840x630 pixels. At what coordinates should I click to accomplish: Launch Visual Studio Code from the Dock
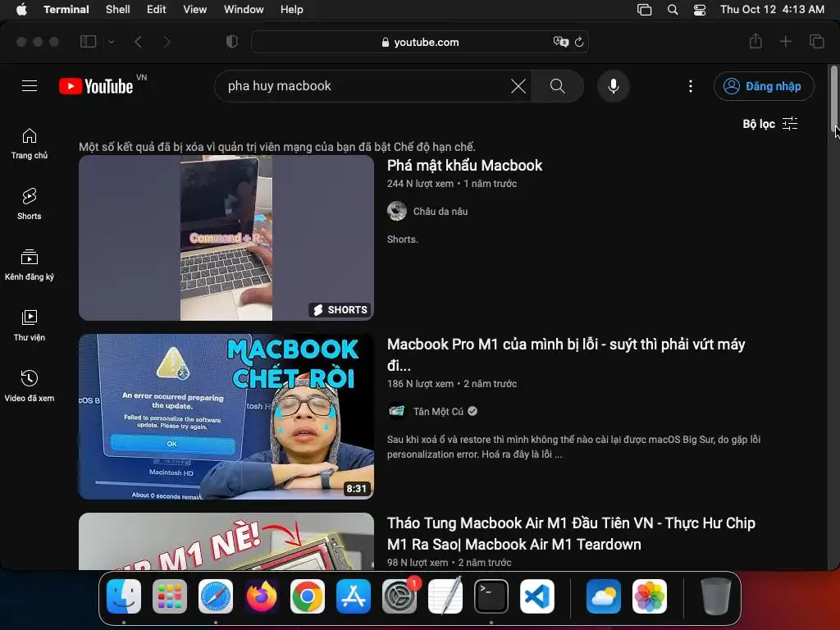coord(537,596)
